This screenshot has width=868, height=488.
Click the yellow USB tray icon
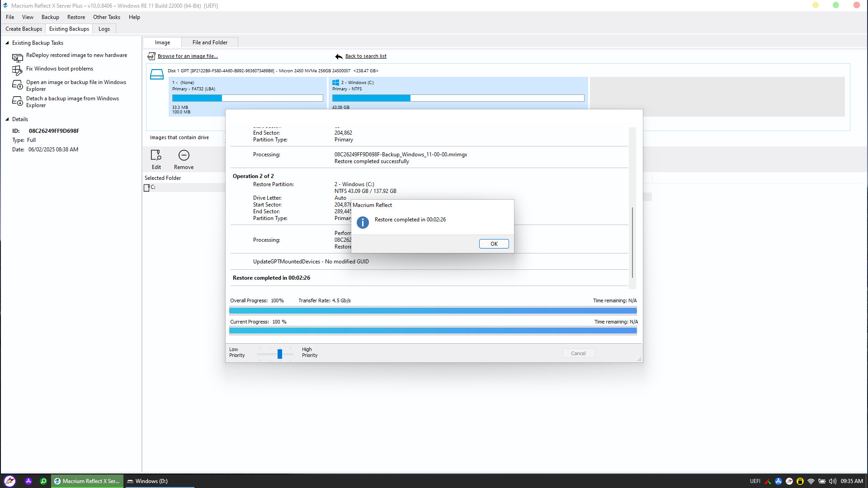click(x=800, y=481)
